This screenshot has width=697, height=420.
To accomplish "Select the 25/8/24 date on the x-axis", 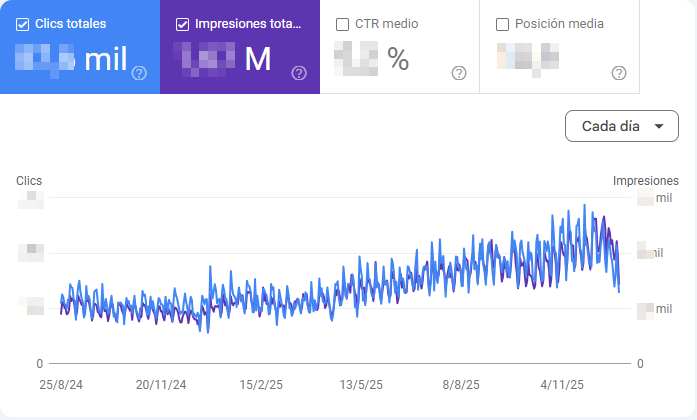I will point(61,385).
